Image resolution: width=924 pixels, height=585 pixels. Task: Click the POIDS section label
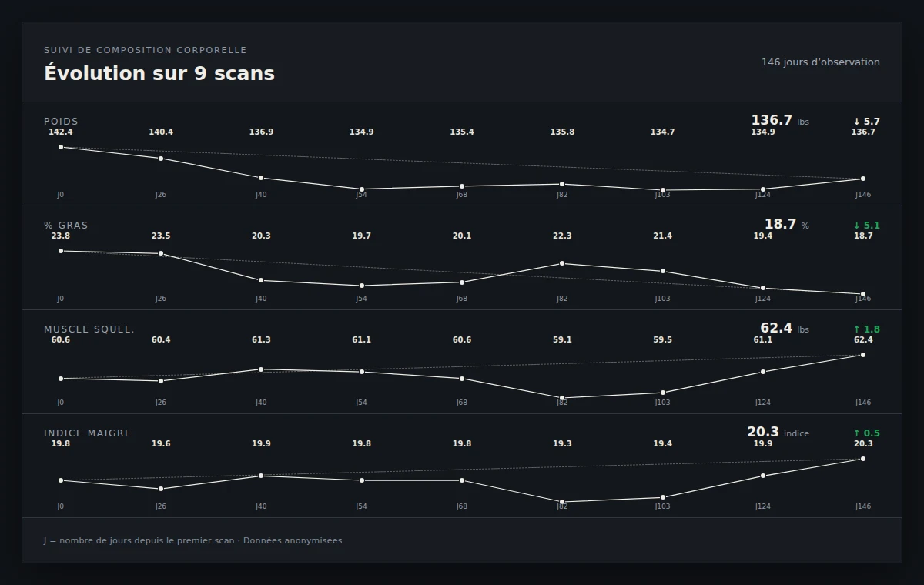tap(61, 122)
